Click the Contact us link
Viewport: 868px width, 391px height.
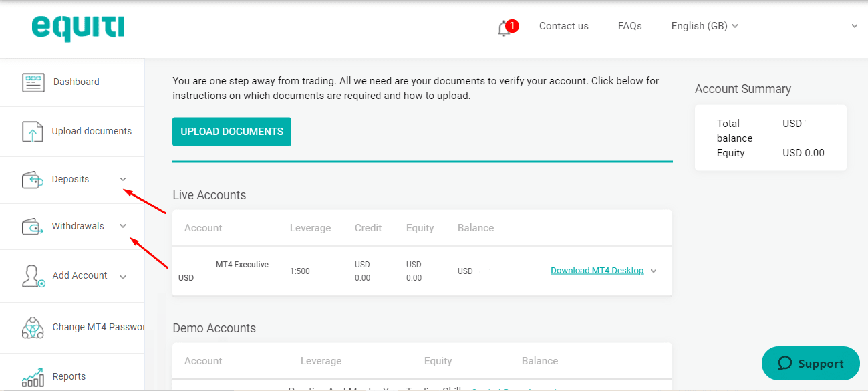coord(564,26)
